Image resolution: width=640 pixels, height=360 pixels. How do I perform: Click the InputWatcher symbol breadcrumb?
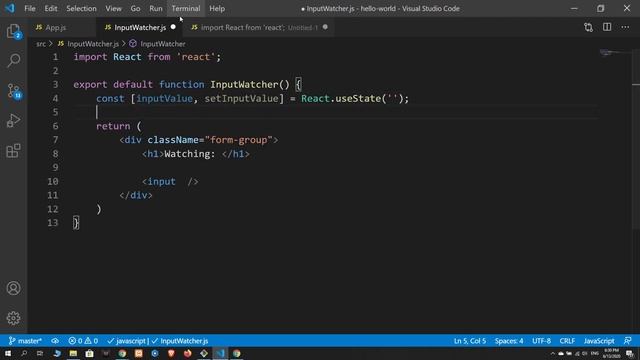point(158,44)
